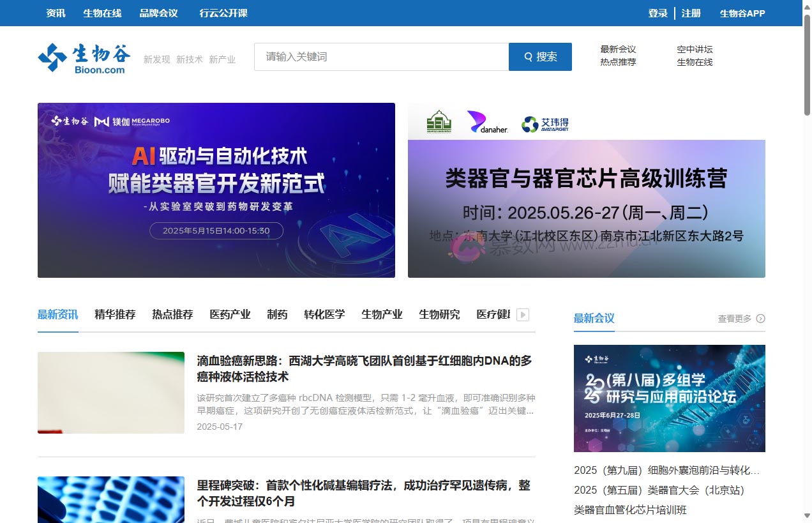The width and height of the screenshot is (812, 523).
Task: Click the tab scroll-right arrow icon
Action: (522, 315)
